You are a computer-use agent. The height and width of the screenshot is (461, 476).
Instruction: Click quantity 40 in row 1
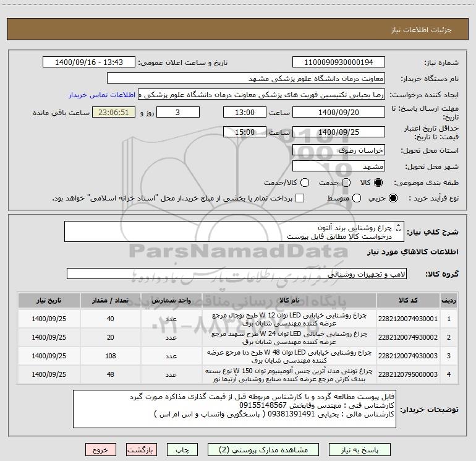pos(111,319)
